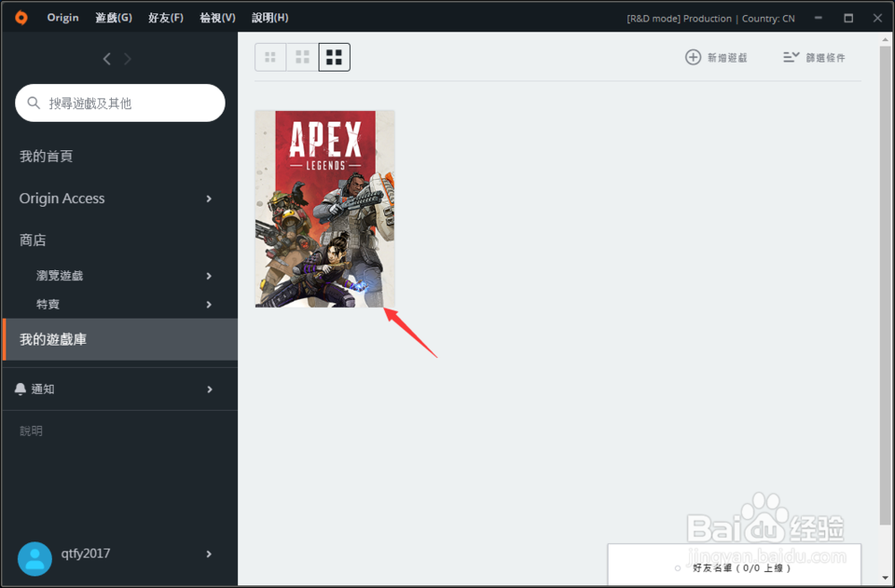Open 特賣 in sidebar
The width and height of the screenshot is (895, 588).
pyautogui.click(x=48, y=304)
